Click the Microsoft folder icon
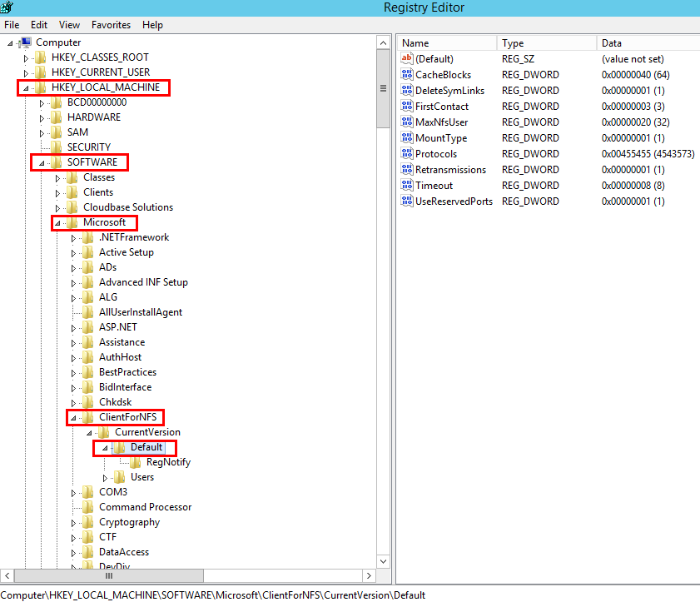 [72, 222]
